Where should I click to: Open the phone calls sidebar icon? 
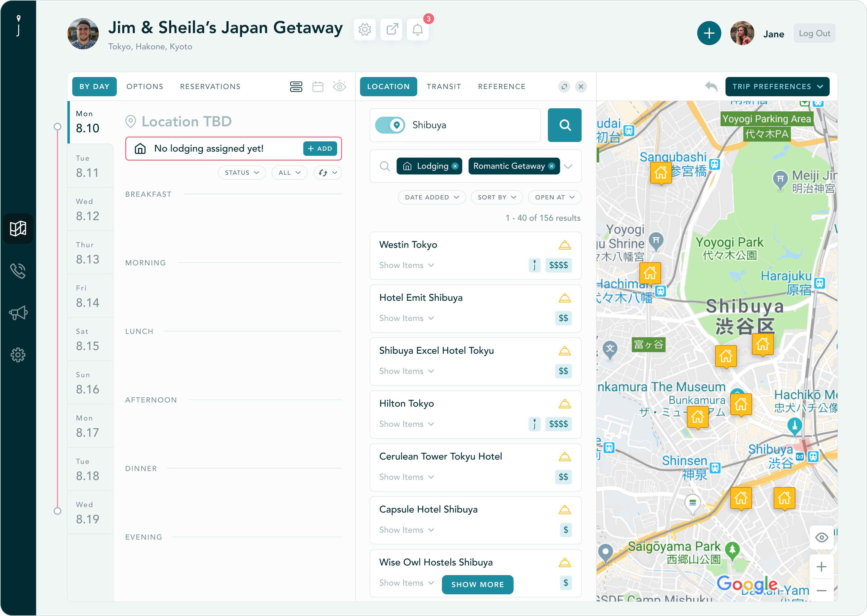pyautogui.click(x=18, y=271)
